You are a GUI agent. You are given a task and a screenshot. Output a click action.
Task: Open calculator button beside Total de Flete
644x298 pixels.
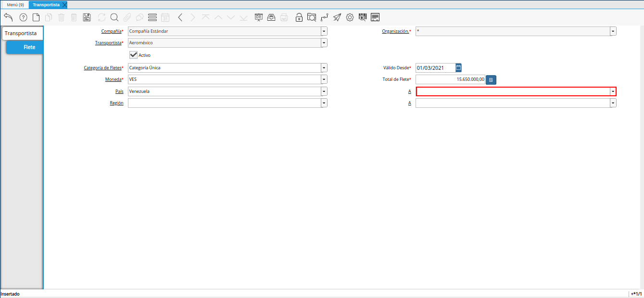[491, 80]
